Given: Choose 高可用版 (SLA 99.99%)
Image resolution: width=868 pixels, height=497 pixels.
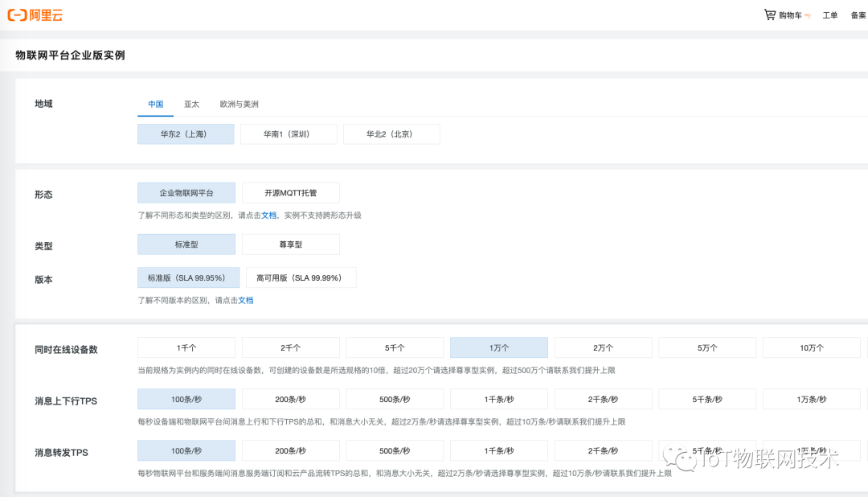Looking at the screenshot, I should pyautogui.click(x=301, y=277).
